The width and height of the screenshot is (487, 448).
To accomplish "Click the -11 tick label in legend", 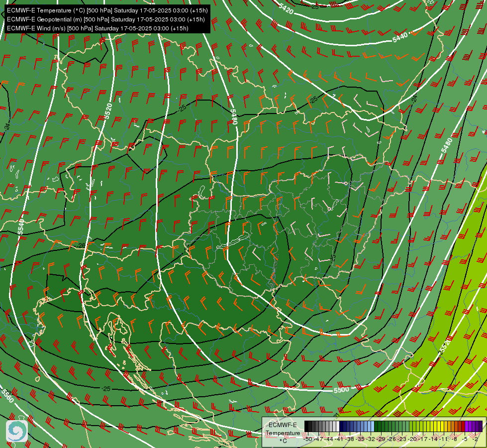I will click(443, 439).
